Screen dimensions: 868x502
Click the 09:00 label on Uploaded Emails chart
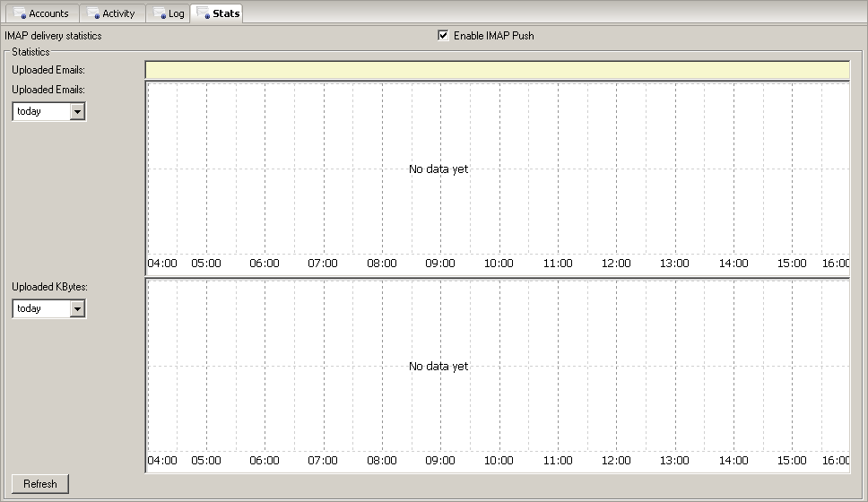click(439, 264)
